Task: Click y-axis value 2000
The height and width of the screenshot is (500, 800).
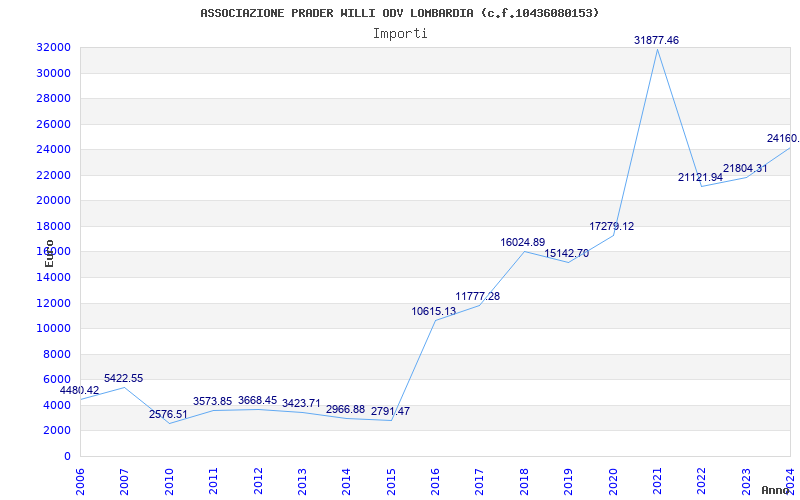Action: pyautogui.click(x=56, y=431)
